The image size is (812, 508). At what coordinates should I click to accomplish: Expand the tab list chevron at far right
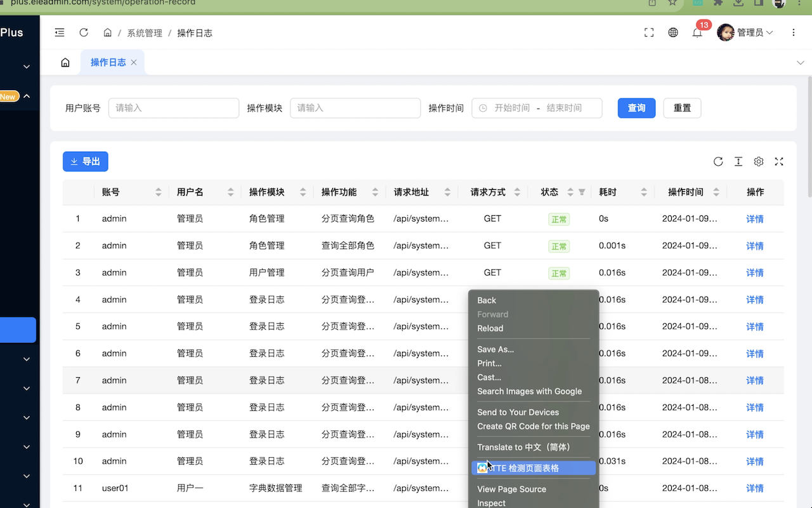(x=801, y=62)
